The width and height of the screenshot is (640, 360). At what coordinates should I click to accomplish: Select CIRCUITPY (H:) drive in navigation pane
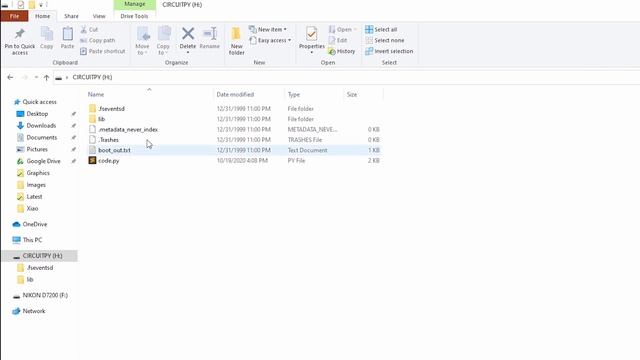click(42, 256)
